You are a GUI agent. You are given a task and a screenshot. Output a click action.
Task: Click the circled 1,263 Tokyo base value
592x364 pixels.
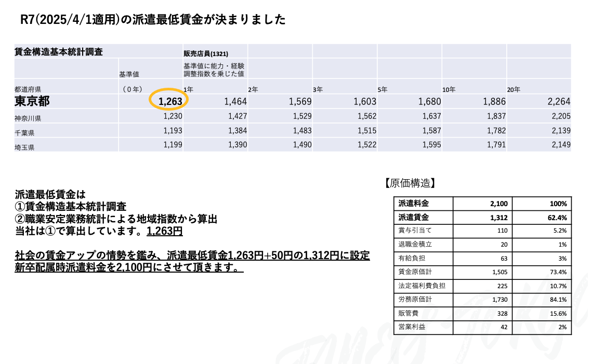coord(170,101)
